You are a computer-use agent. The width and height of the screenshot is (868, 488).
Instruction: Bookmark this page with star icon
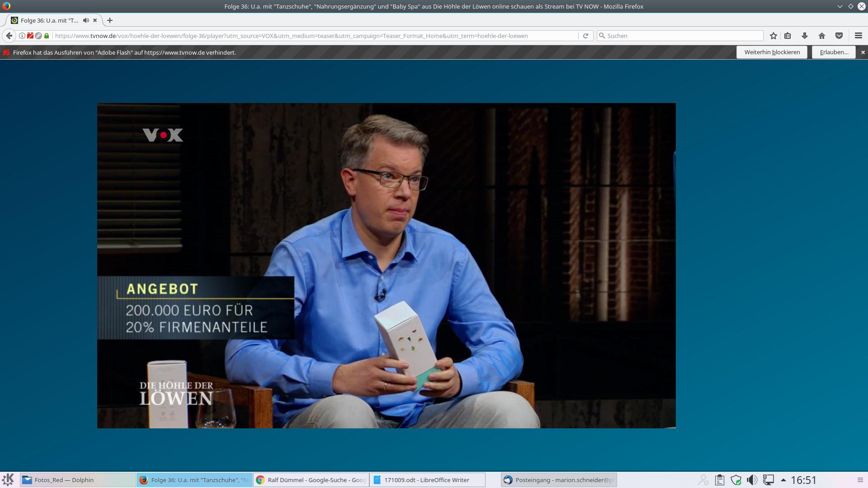(x=774, y=36)
